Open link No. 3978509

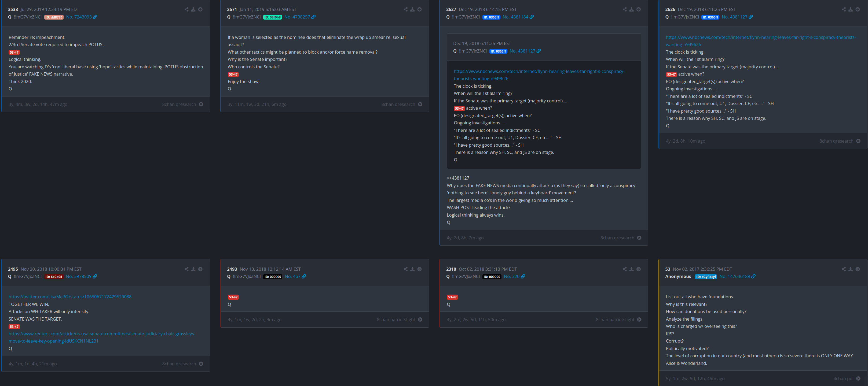(81, 277)
